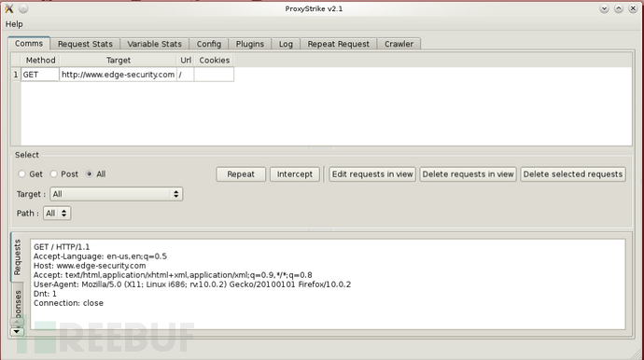
Task: Click the Accept-Language header line
Action: 100,256
